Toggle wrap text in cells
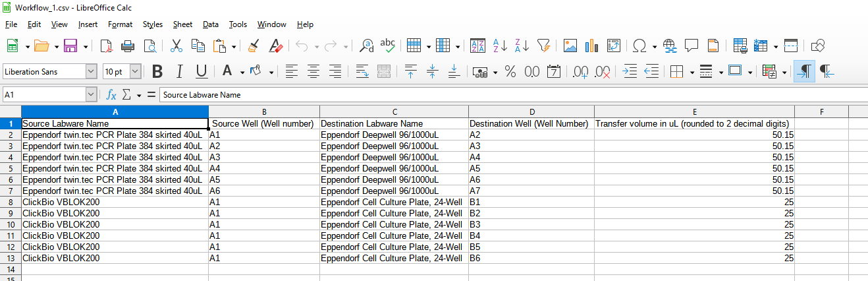Screen dimensions: 868x281 pyautogui.click(x=362, y=71)
